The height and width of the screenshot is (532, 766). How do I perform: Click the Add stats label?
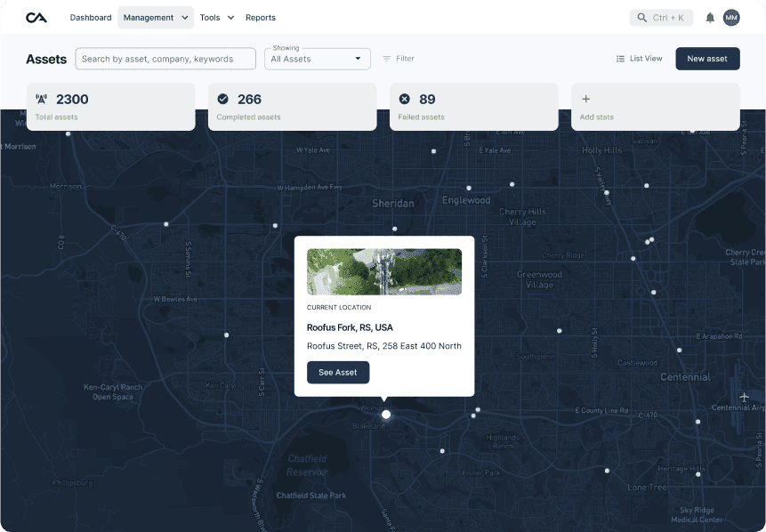pos(596,117)
